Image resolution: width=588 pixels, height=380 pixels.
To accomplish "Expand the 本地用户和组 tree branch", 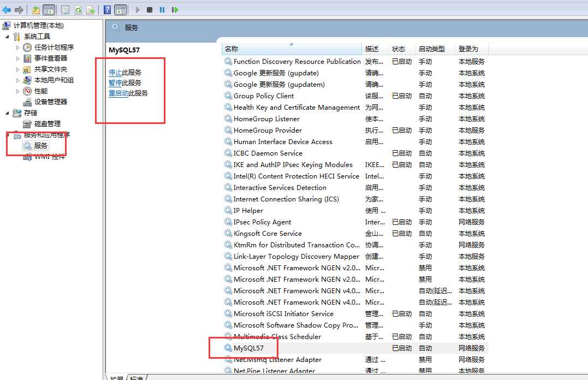I will pyautogui.click(x=17, y=80).
